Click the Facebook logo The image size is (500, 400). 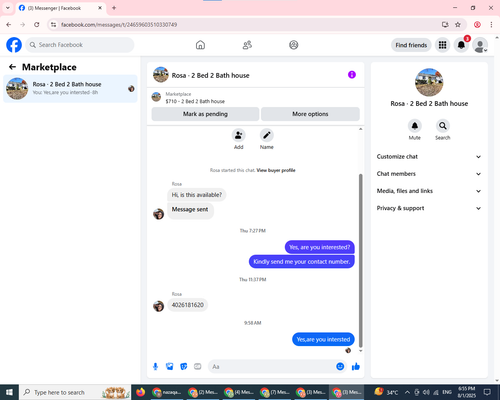14,45
